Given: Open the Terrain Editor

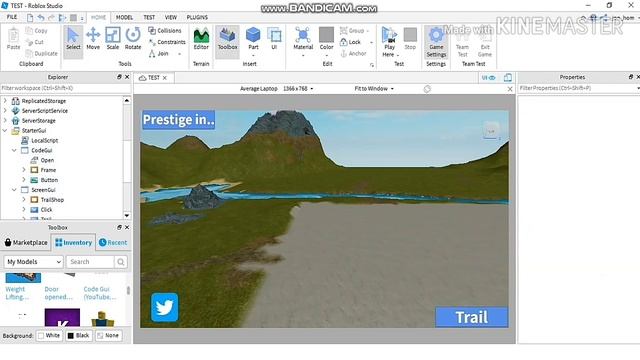Looking at the screenshot, I should point(201,39).
